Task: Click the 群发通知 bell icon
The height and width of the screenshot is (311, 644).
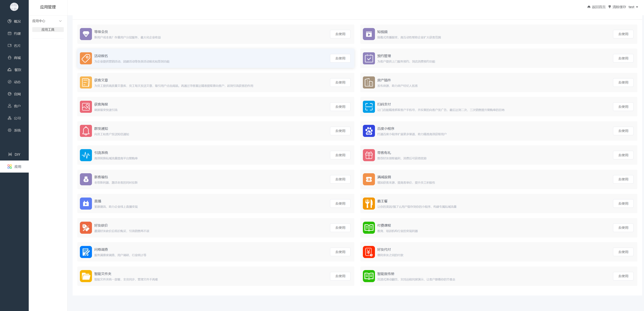Action: pos(86,131)
